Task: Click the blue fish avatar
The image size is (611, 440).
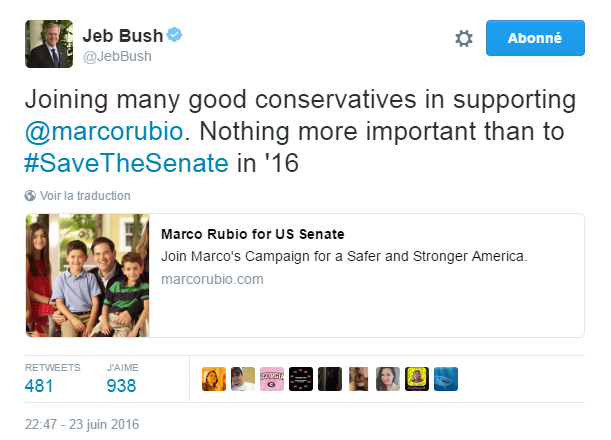Action: [x=446, y=379]
